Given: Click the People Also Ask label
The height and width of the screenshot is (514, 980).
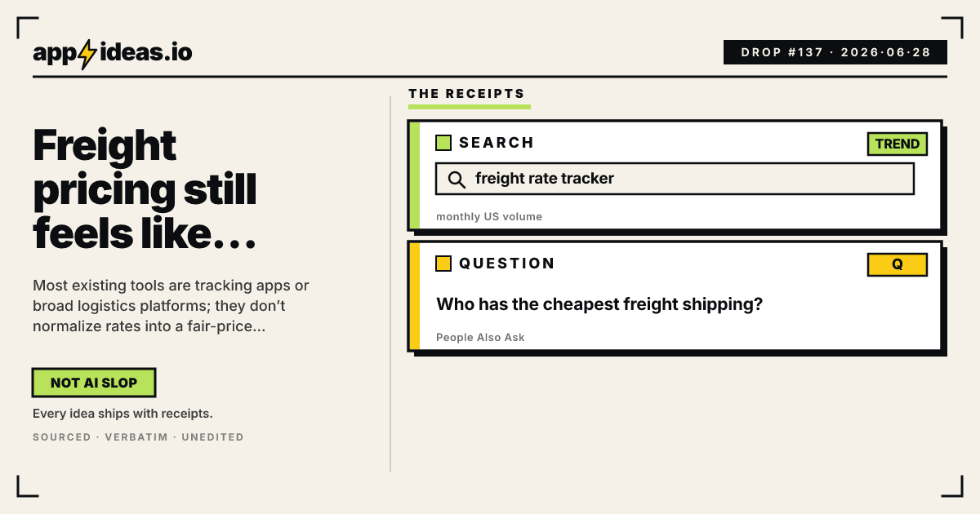Looking at the screenshot, I should pos(480,337).
